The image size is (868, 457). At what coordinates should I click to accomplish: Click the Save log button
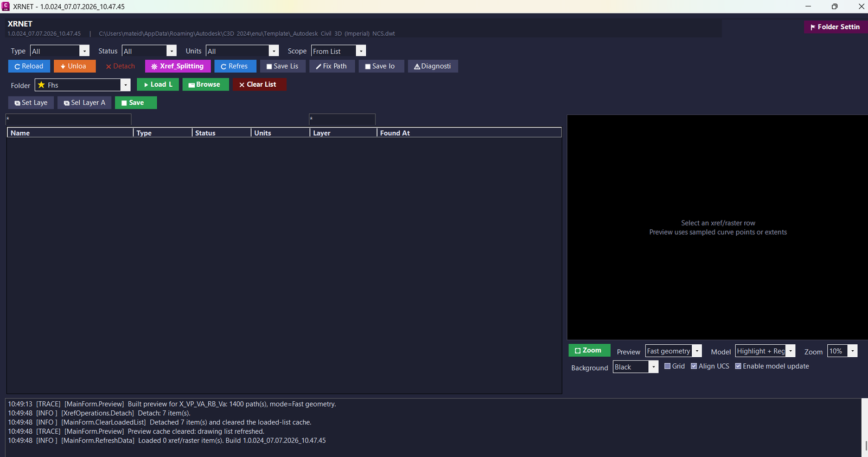tap(381, 66)
